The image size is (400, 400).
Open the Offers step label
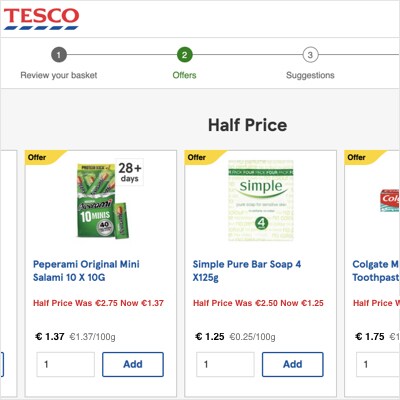[x=184, y=75]
